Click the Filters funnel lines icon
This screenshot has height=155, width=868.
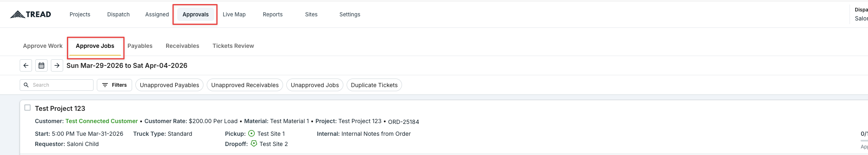[x=105, y=85]
